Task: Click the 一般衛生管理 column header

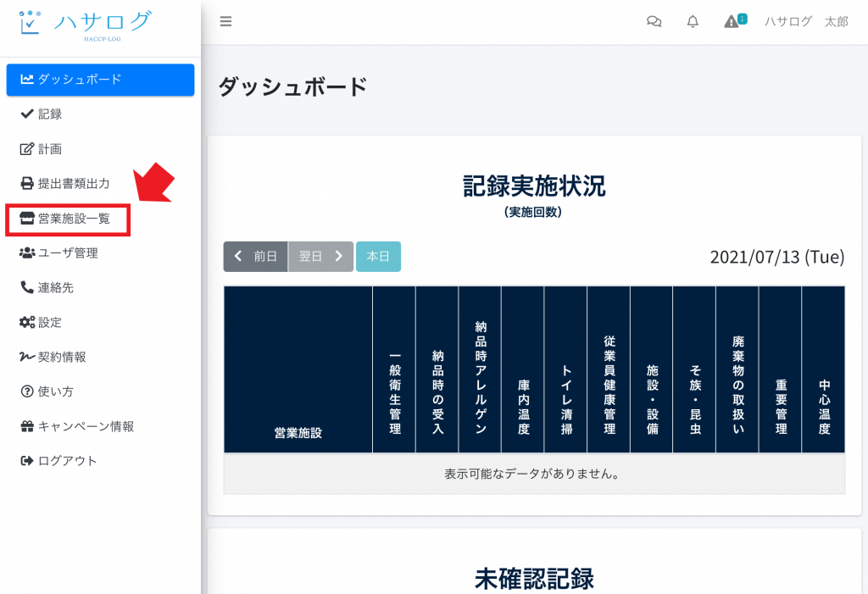Action: point(394,369)
